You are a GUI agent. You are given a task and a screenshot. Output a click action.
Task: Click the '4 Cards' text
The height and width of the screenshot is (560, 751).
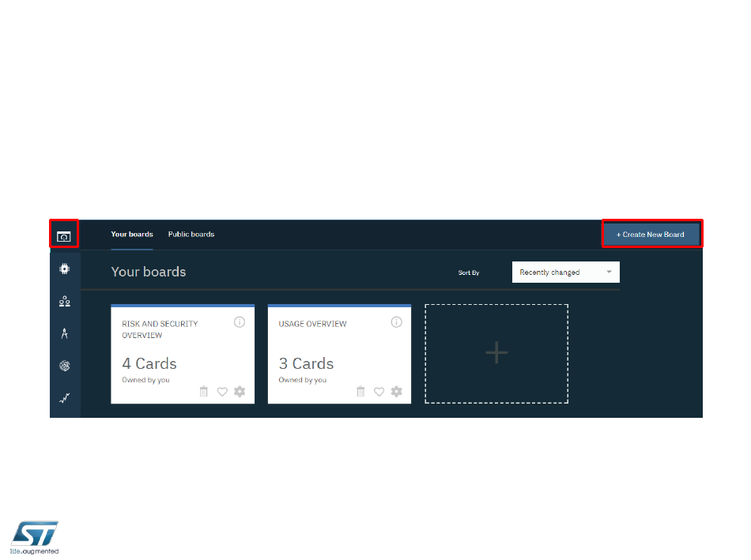pos(149,364)
